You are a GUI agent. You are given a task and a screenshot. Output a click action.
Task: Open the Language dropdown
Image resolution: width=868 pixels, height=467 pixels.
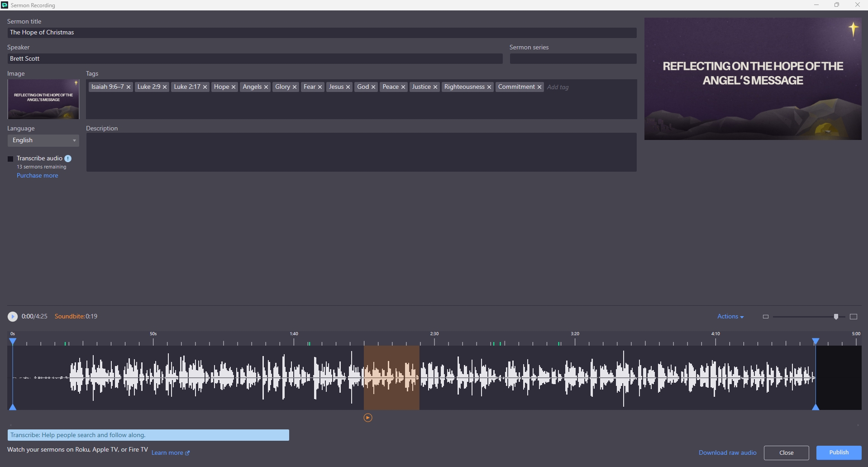point(43,140)
